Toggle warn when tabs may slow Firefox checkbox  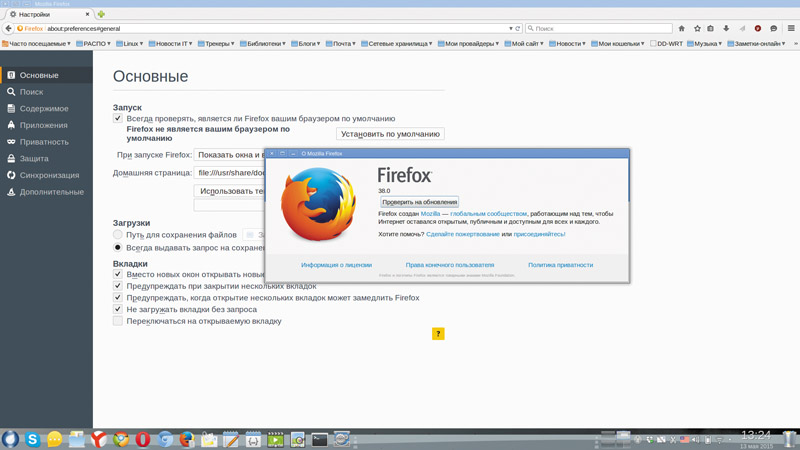117,297
